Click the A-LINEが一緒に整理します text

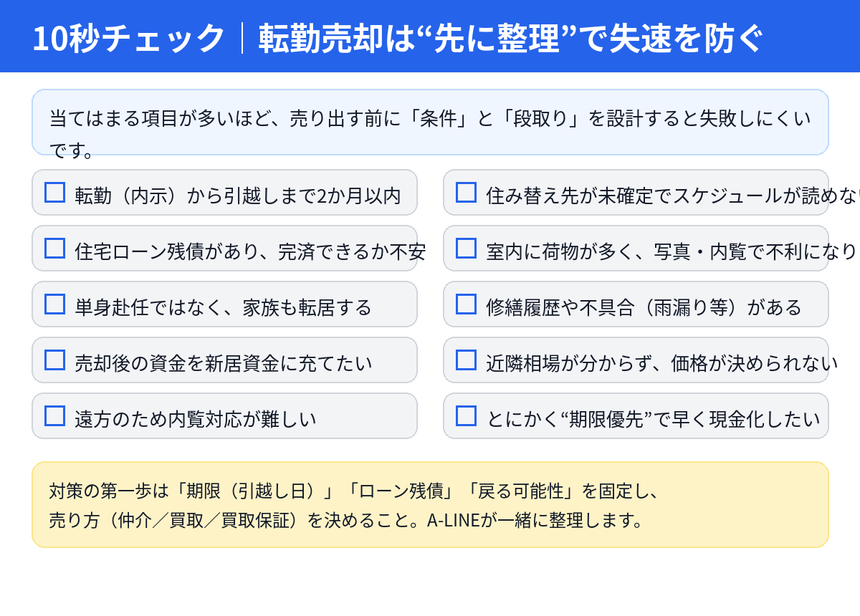536,520
